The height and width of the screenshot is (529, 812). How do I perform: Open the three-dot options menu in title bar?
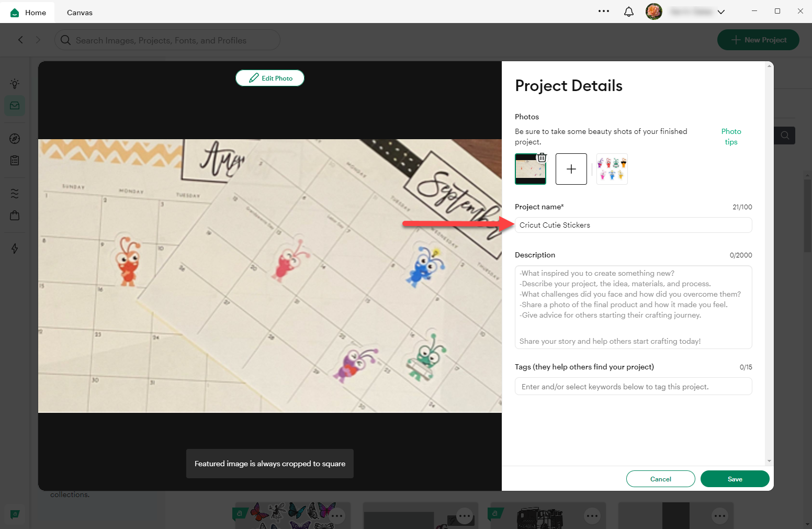604,11
